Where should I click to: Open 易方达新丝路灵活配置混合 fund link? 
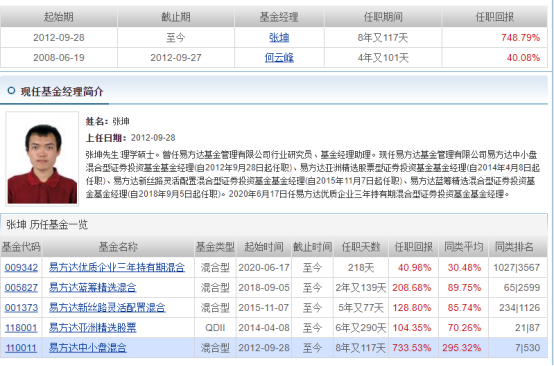[107, 308]
